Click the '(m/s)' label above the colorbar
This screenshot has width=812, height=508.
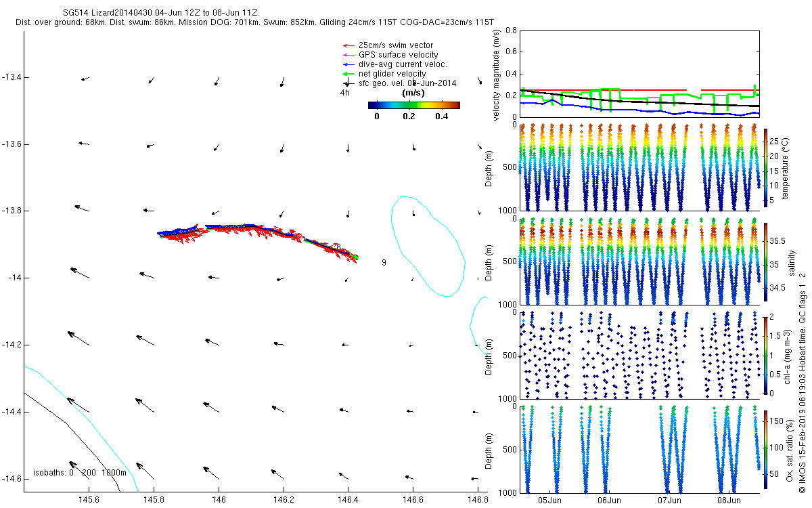click(413, 92)
